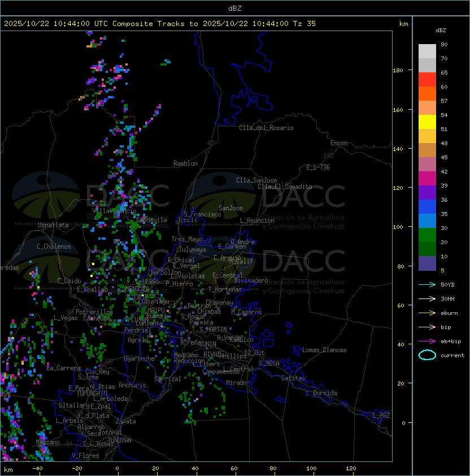
Task: Click the Villavicencio map label
Action: pos(114,211)
